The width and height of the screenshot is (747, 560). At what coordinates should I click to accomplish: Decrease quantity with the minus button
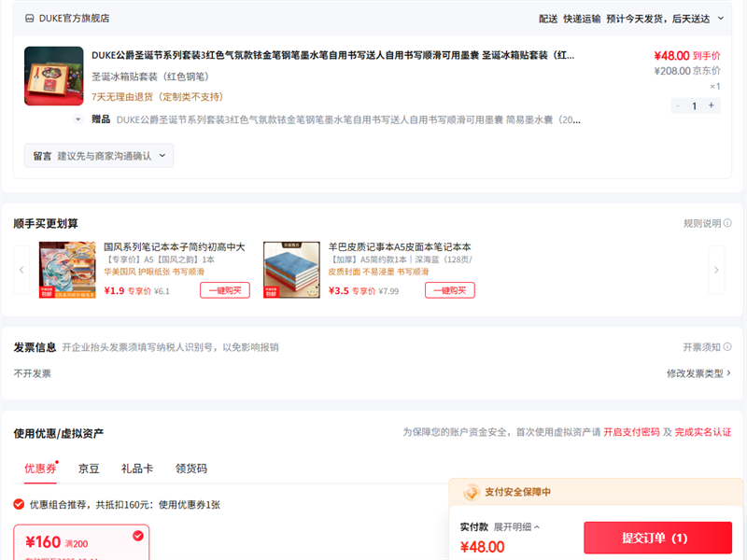pyautogui.click(x=677, y=105)
